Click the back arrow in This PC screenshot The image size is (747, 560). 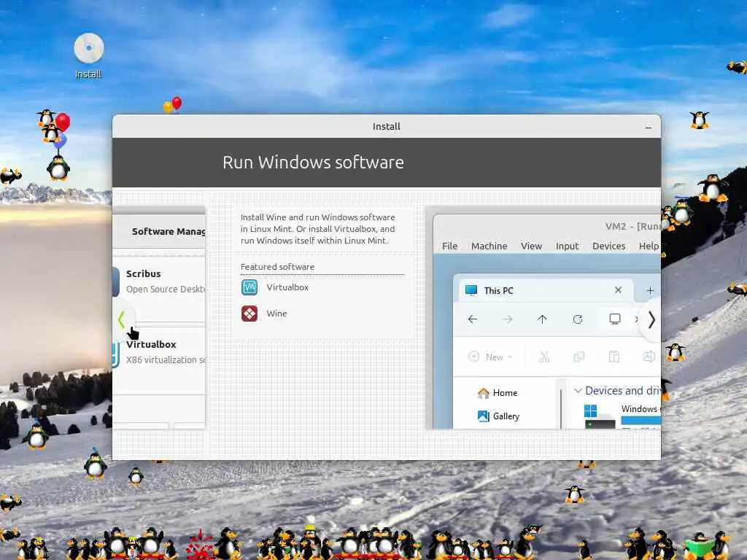click(473, 319)
